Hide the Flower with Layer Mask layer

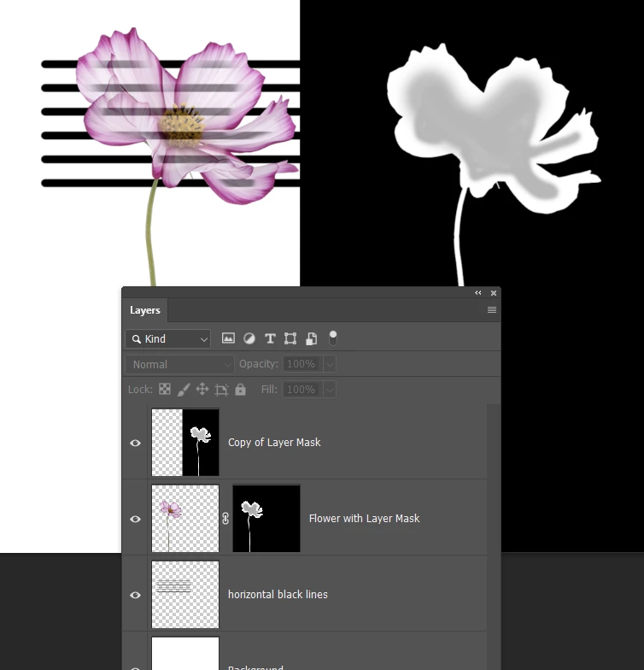coord(135,519)
